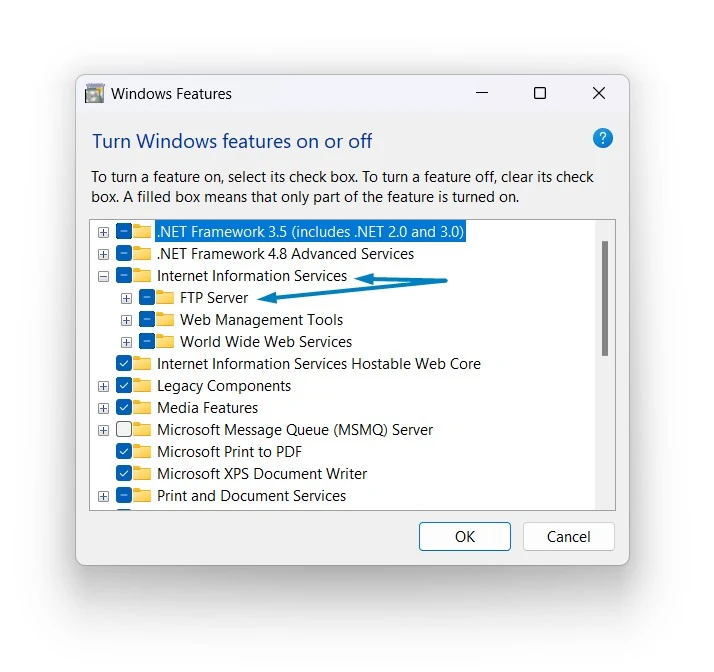Expand the FTP Server node
The image size is (714, 672).
(126, 298)
